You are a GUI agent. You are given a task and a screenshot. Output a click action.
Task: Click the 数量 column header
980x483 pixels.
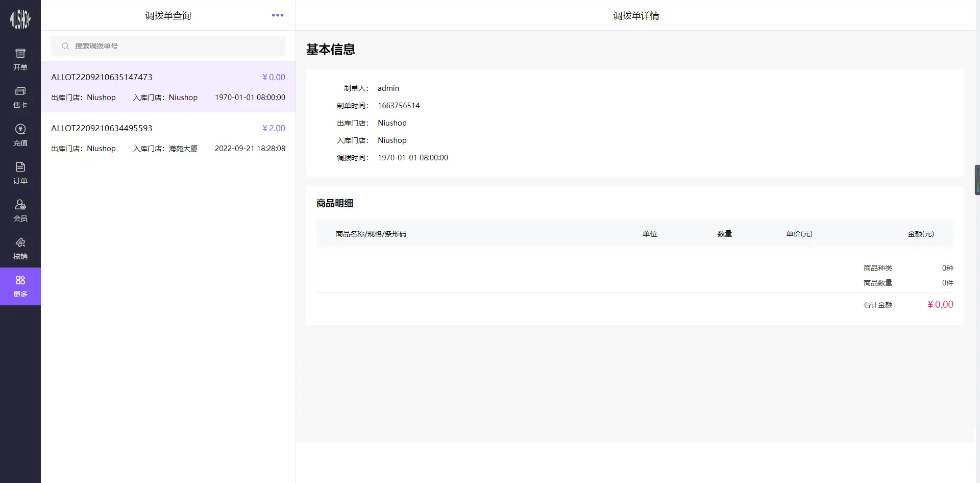724,234
